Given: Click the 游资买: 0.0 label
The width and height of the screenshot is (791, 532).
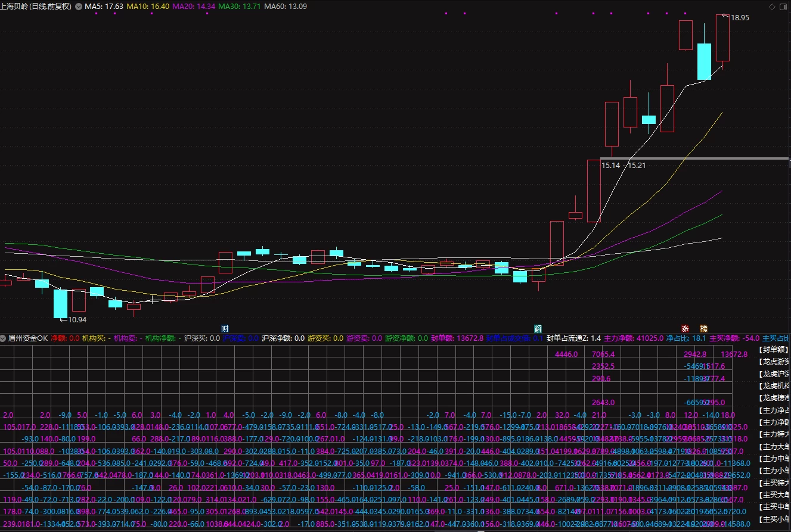Looking at the screenshot, I should point(325,338).
